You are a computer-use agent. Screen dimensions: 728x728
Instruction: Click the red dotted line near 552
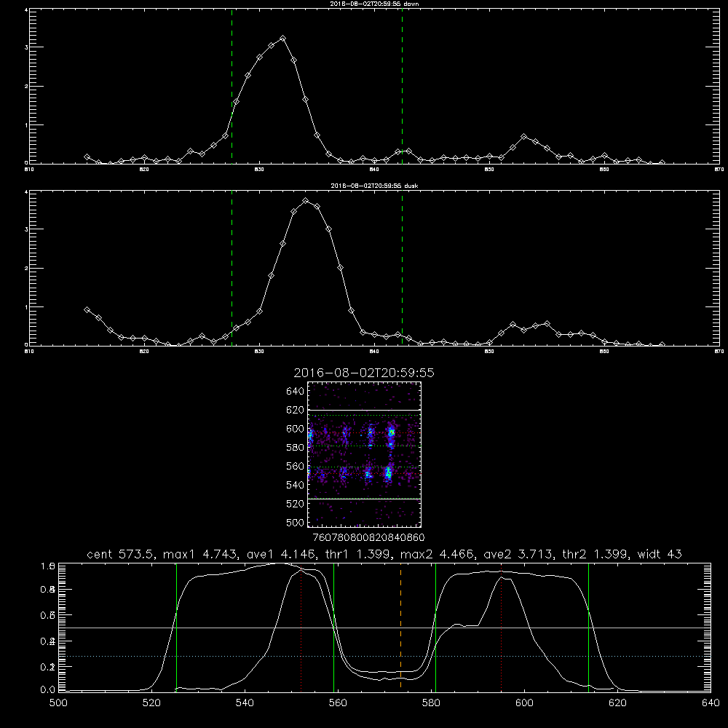[301, 629]
